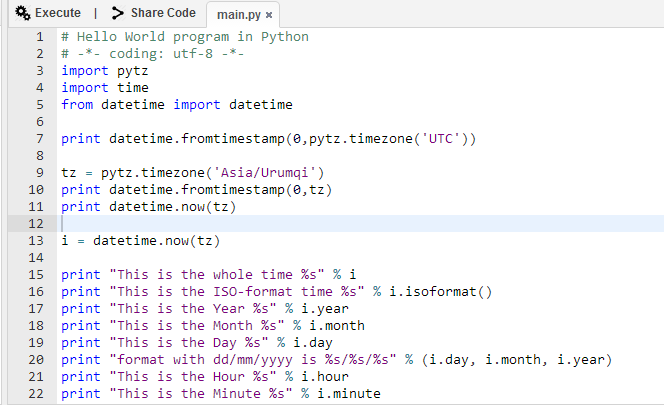Click line number 22 in gutter
This screenshot has width=664, height=405.
click(x=36, y=394)
